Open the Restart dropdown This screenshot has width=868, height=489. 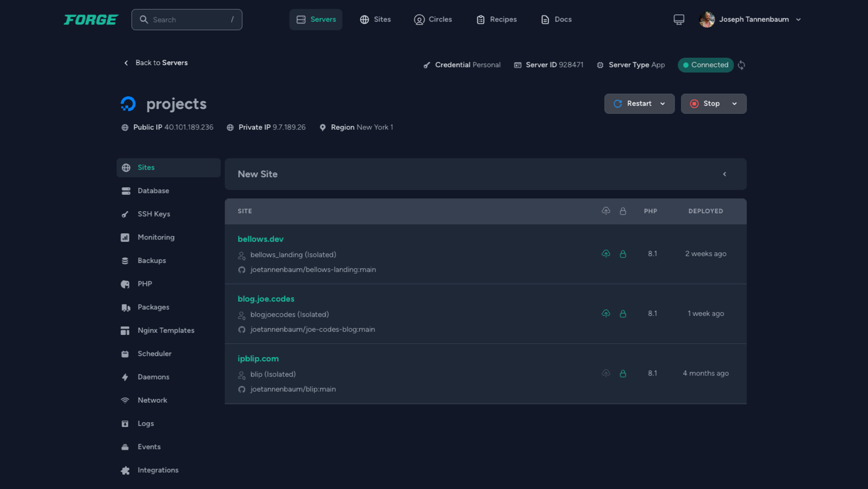(662, 104)
